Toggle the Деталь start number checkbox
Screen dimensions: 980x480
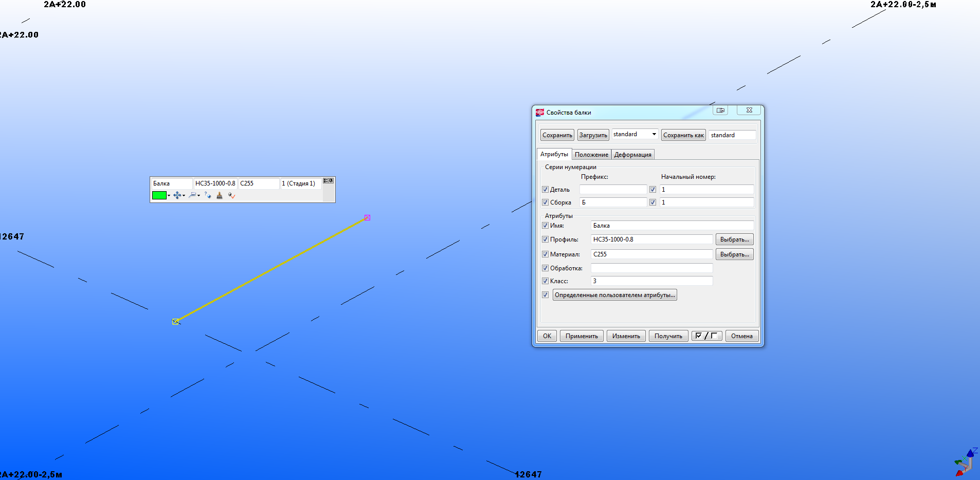tap(652, 190)
